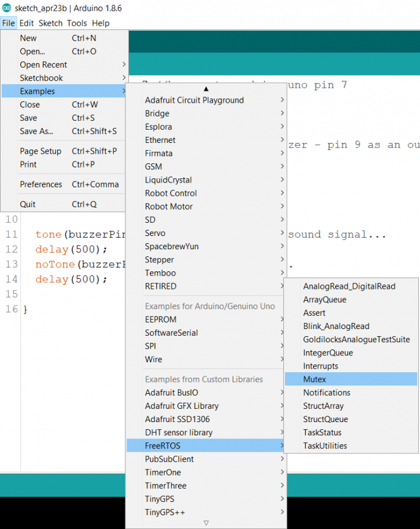Open SoftwareSerial examples submenu

(x=206, y=333)
